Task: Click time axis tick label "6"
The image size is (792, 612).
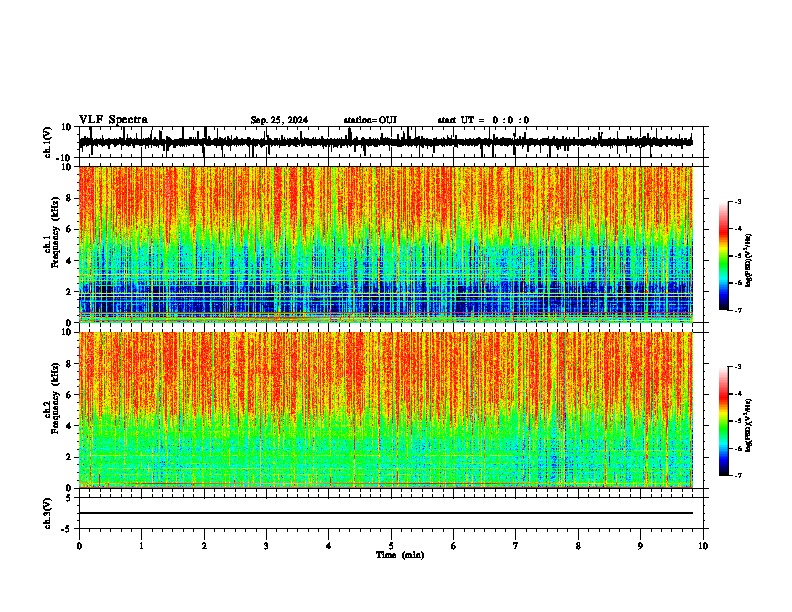Action: click(x=454, y=546)
